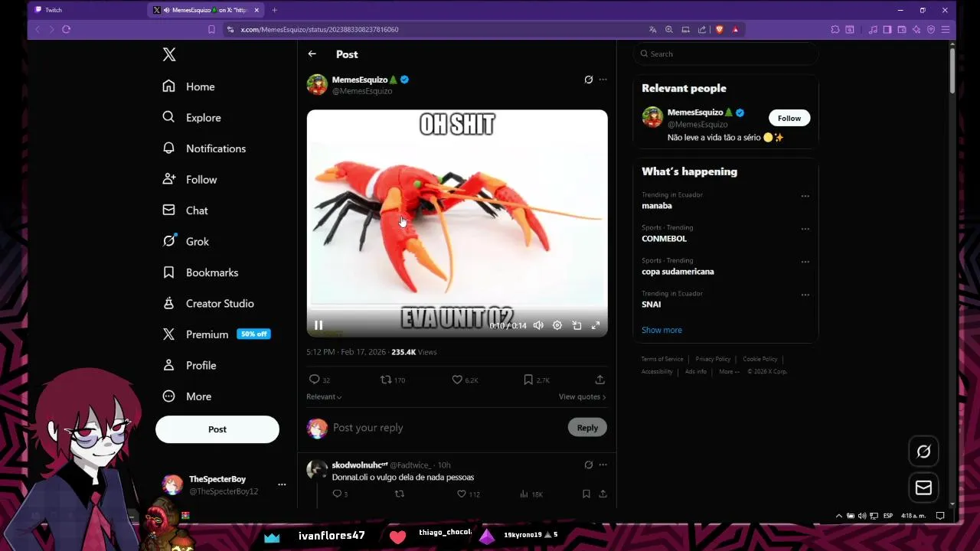The width and height of the screenshot is (980, 551).
Task: Like the skodwolnuhc reply with 112 likes
Action: [468, 494]
